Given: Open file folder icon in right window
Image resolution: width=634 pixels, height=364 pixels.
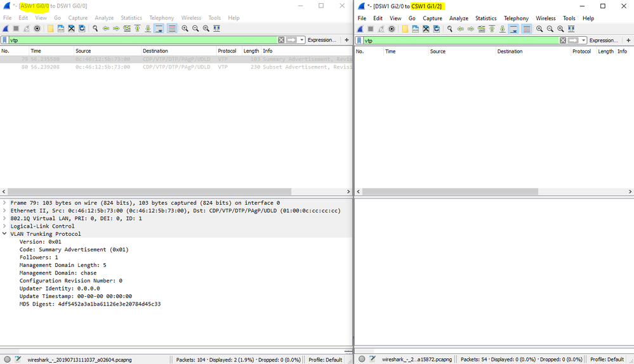Looking at the screenshot, I should click(x=405, y=29).
